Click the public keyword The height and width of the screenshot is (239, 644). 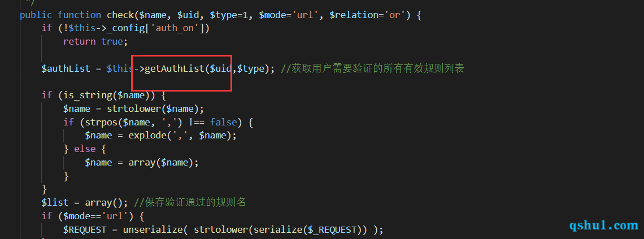click(x=36, y=15)
